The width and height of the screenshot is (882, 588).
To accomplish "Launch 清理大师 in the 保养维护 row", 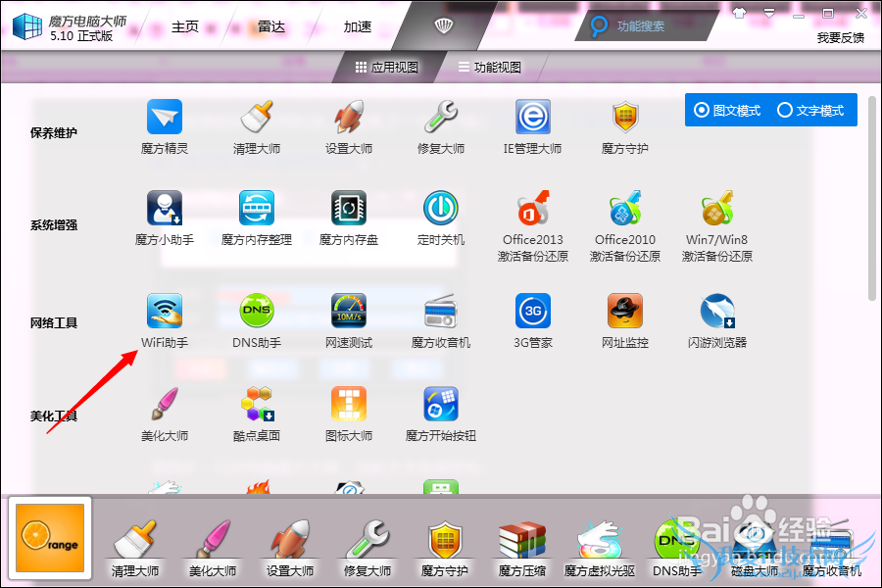I will (x=257, y=118).
